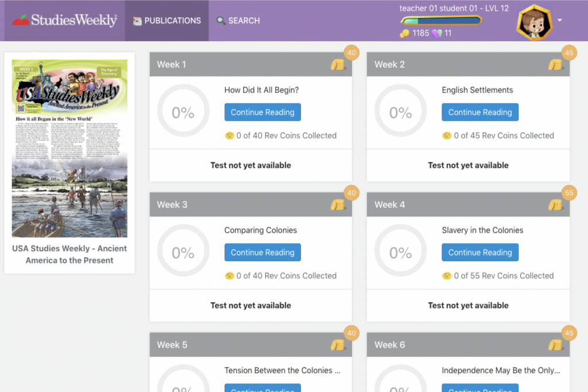The width and height of the screenshot is (588, 392).
Task: Click the Week 6 badge showing 45
Action: pos(569,333)
